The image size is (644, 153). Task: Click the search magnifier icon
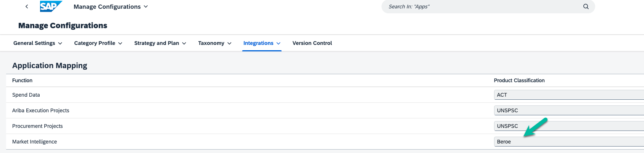(586, 6)
